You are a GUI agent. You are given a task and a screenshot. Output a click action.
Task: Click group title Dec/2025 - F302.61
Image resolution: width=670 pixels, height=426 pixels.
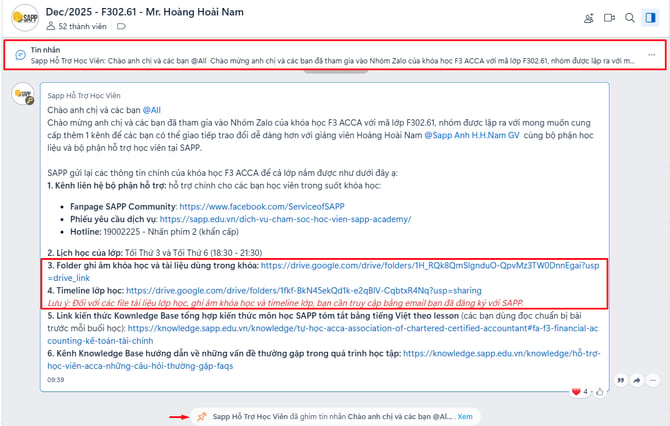pos(144,12)
